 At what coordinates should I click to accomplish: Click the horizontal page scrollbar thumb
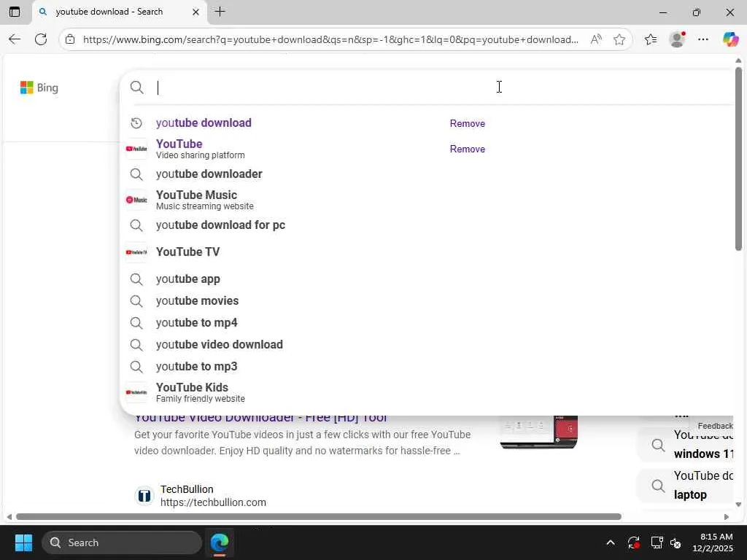(318, 517)
